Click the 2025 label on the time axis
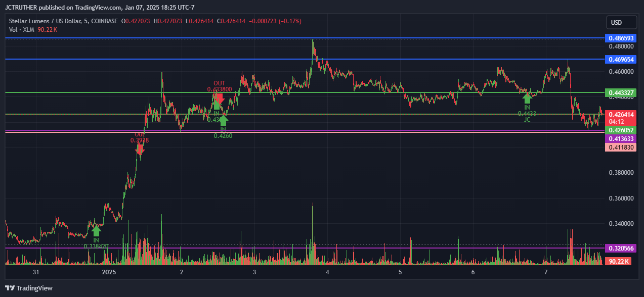The height and width of the screenshot is (297, 644). (x=109, y=272)
